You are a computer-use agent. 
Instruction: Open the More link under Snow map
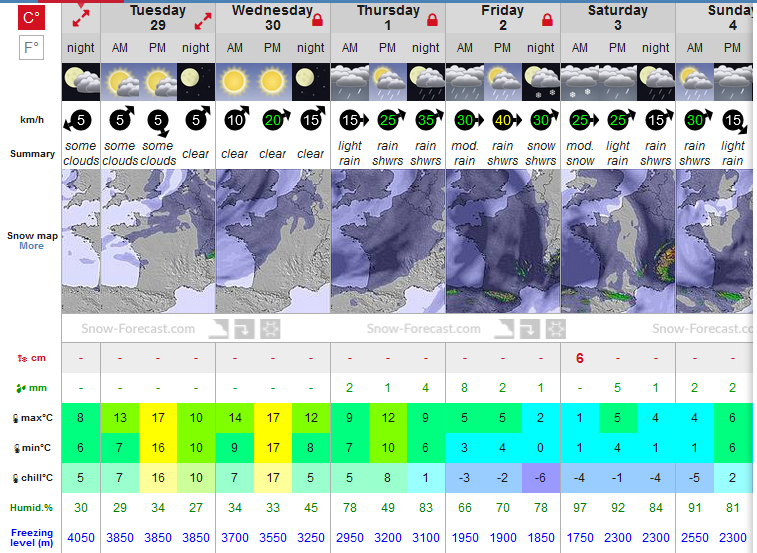(31, 246)
